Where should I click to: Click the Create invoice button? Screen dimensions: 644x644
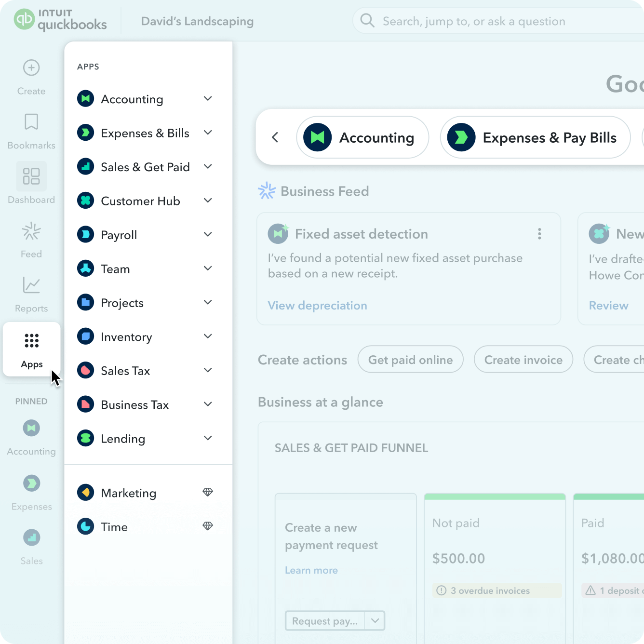[x=523, y=360]
